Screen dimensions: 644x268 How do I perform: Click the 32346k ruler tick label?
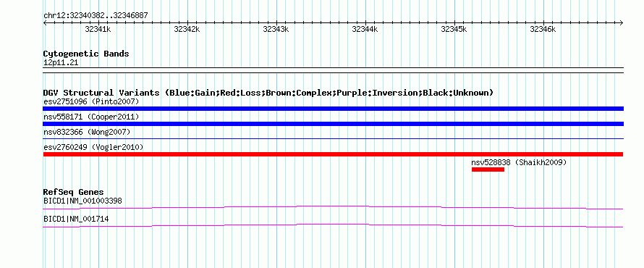543,29
